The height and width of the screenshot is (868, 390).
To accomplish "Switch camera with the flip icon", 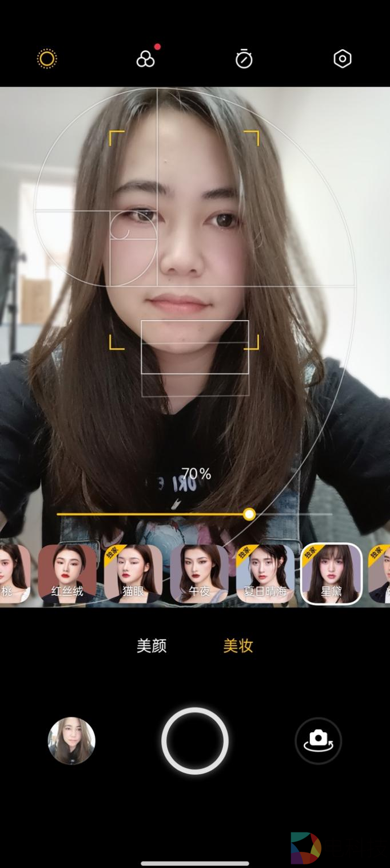I will (x=318, y=740).
